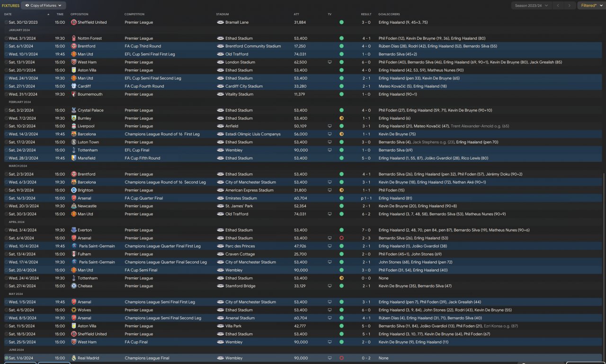This screenshot has height=364, width=606.
Task: Sort fixtures by the Date column header
Action: 8,14
